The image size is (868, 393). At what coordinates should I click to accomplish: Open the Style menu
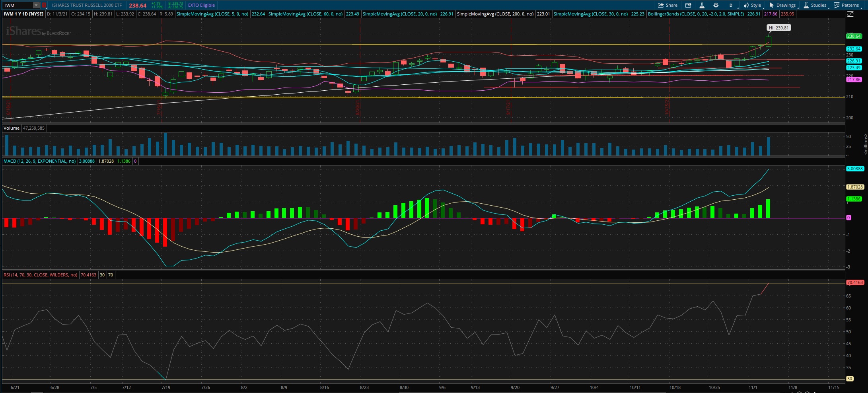coord(752,5)
